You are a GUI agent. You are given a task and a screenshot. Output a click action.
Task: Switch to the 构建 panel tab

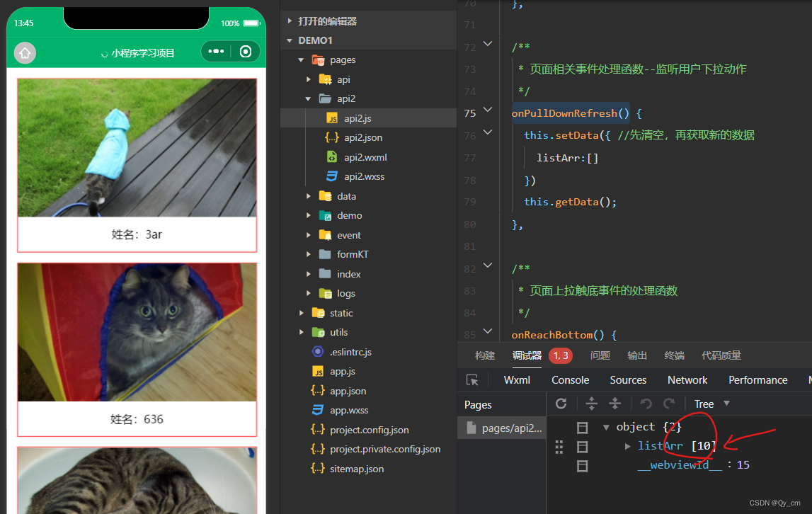coord(485,355)
